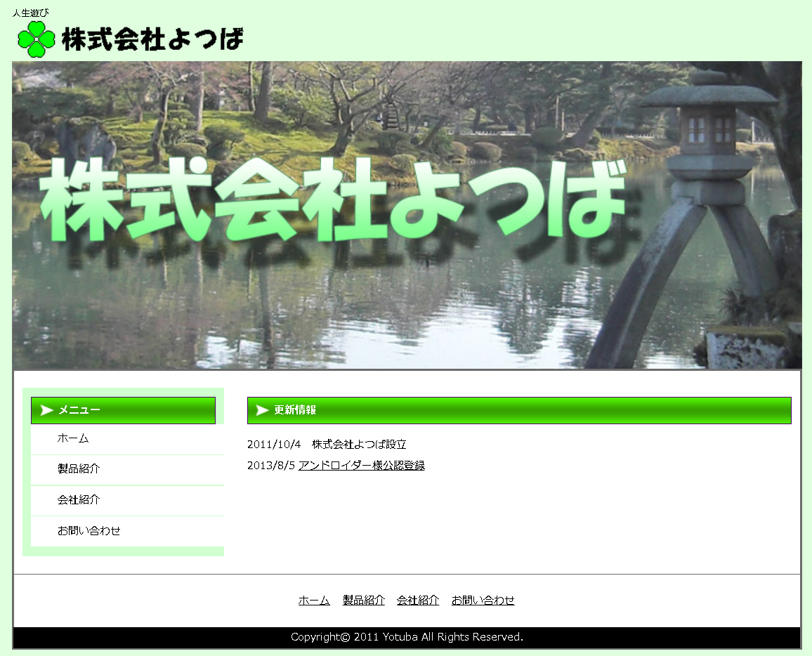Click the copyright text in the black footer
Viewport: 812px width, 656px height.
[407, 637]
